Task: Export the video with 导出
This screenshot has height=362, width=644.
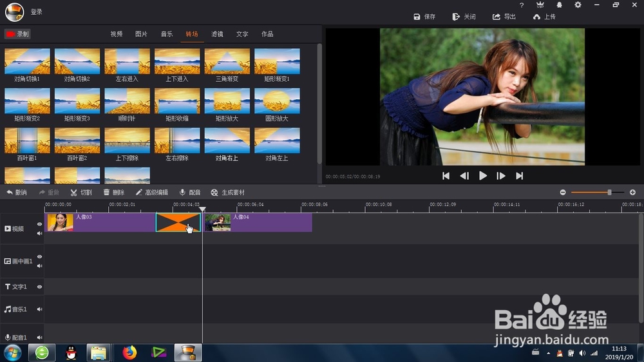Action: [504, 17]
